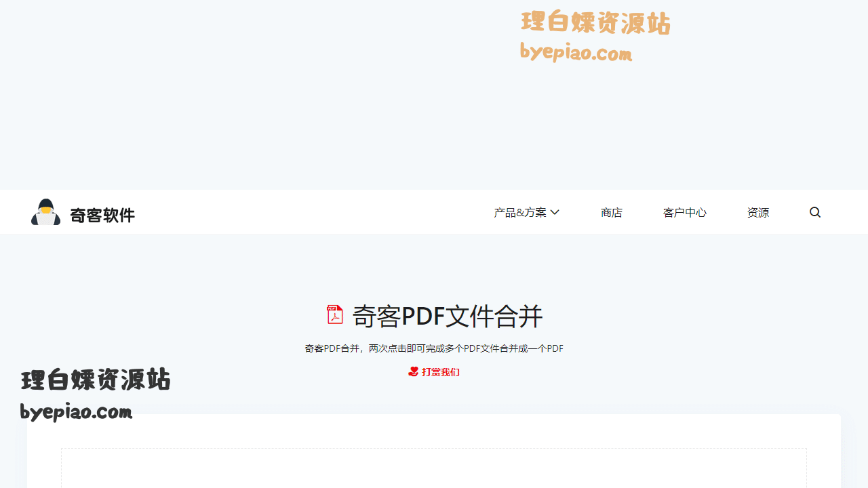This screenshot has height=488, width=868.
Task: Click the 奇客软件 penguin logo icon
Action: [45, 212]
